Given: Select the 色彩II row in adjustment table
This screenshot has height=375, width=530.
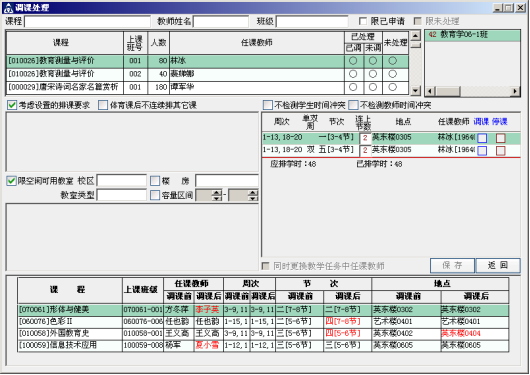Looking at the screenshot, I should coord(263,322).
